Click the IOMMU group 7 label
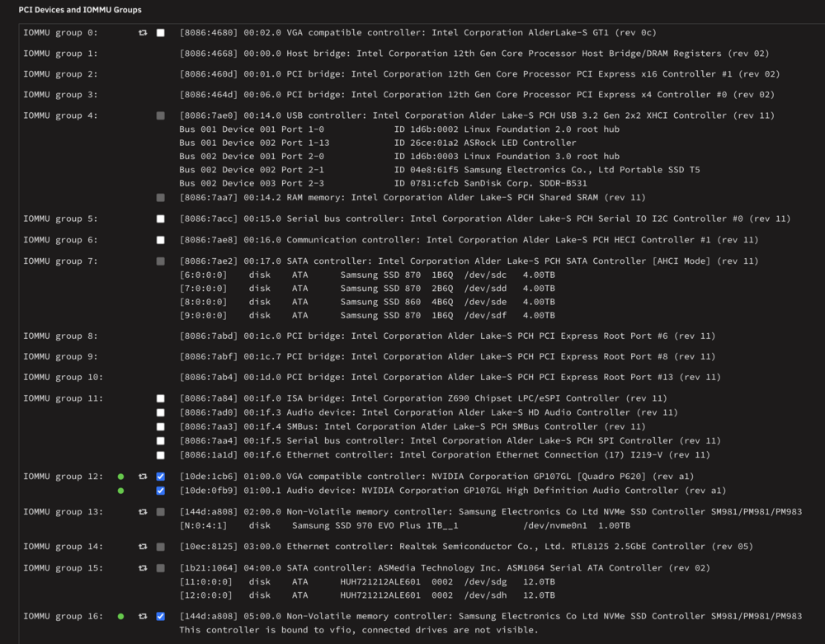The height and width of the screenshot is (644, 825). pyautogui.click(x=60, y=261)
